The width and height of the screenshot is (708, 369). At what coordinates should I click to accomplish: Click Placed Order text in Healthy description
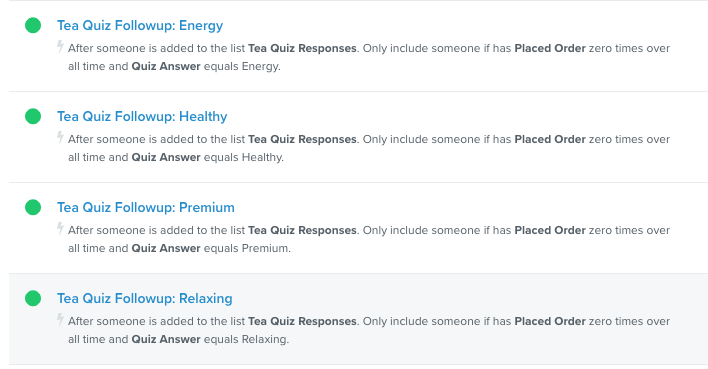pyautogui.click(x=550, y=139)
